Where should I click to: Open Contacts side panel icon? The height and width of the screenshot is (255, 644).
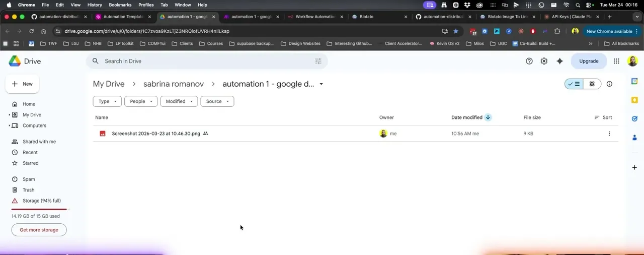pyautogui.click(x=634, y=137)
